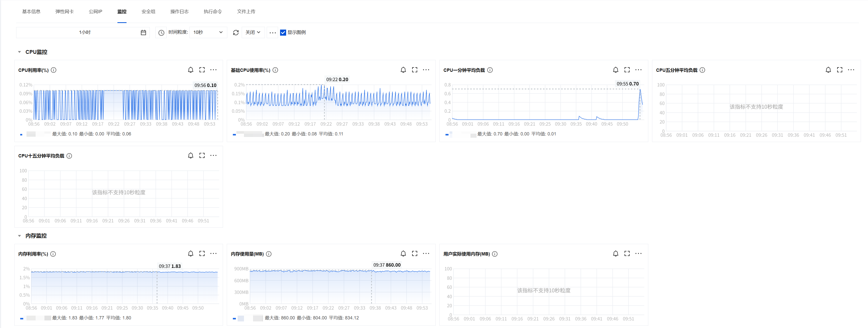Toggle the 内存使用量 legend series marker
Screen dimensions: 868x328
[234, 318]
